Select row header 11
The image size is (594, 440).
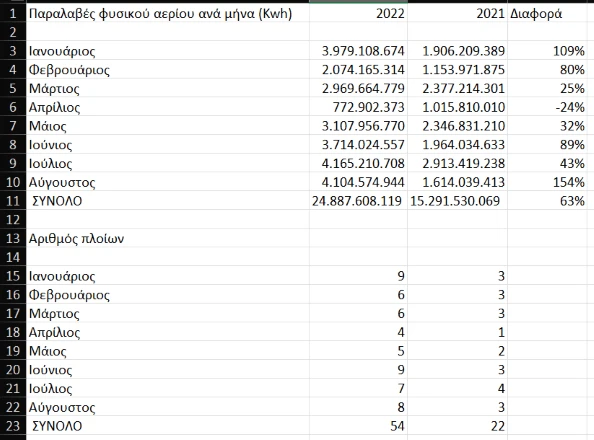(13, 201)
